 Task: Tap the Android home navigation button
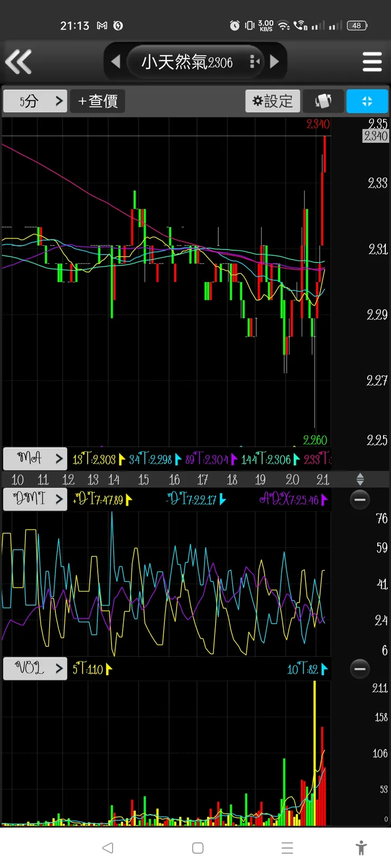198,848
